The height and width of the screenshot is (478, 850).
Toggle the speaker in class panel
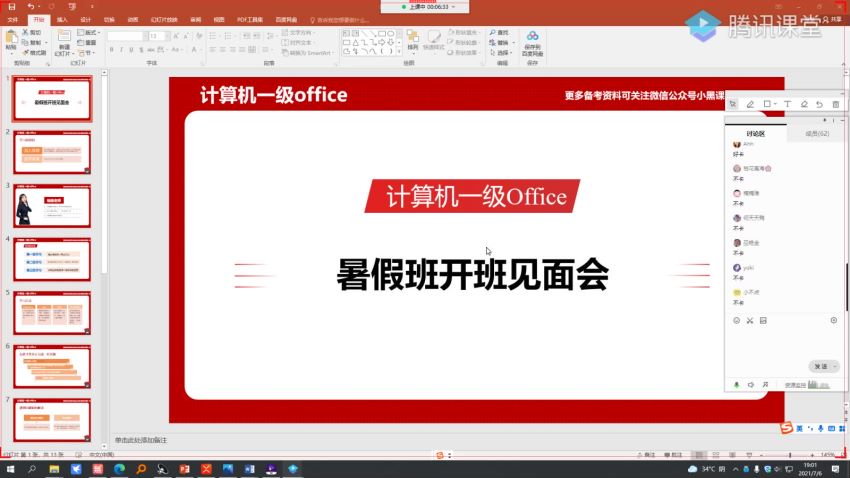click(x=751, y=385)
